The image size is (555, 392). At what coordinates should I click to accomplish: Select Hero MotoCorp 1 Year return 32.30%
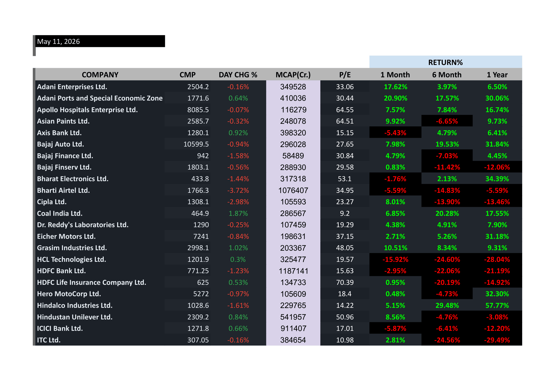click(497, 294)
